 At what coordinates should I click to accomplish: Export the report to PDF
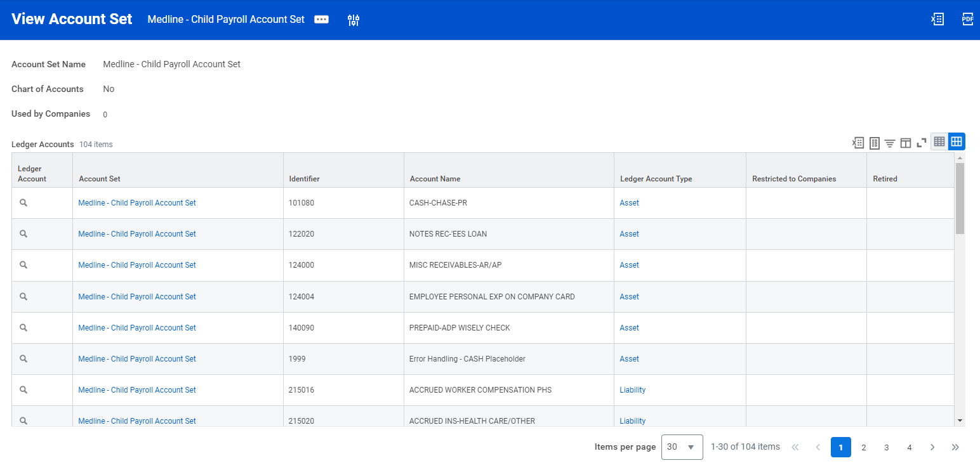point(967,19)
